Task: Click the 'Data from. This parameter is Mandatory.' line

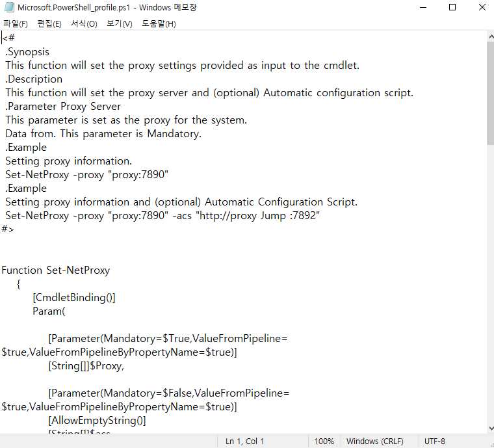Action: pyautogui.click(x=103, y=133)
